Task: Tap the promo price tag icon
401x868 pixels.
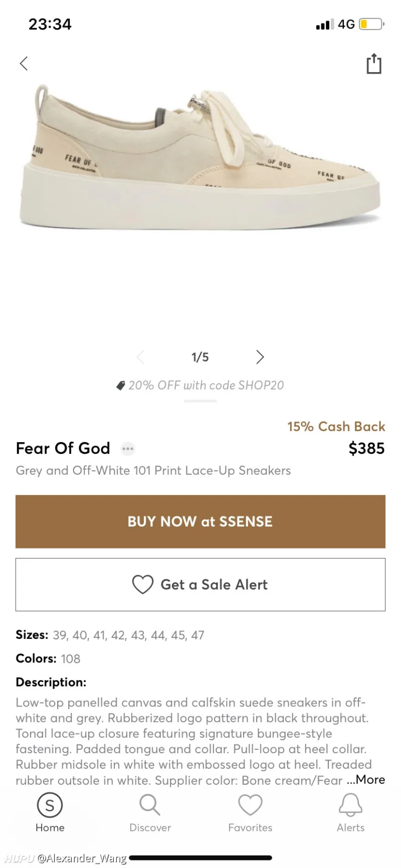Action: (120, 386)
